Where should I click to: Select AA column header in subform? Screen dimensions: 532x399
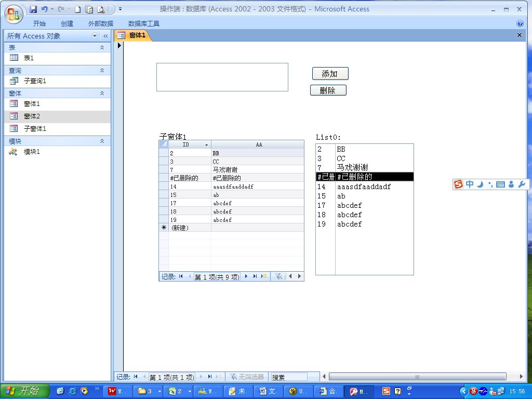tap(258, 144)
